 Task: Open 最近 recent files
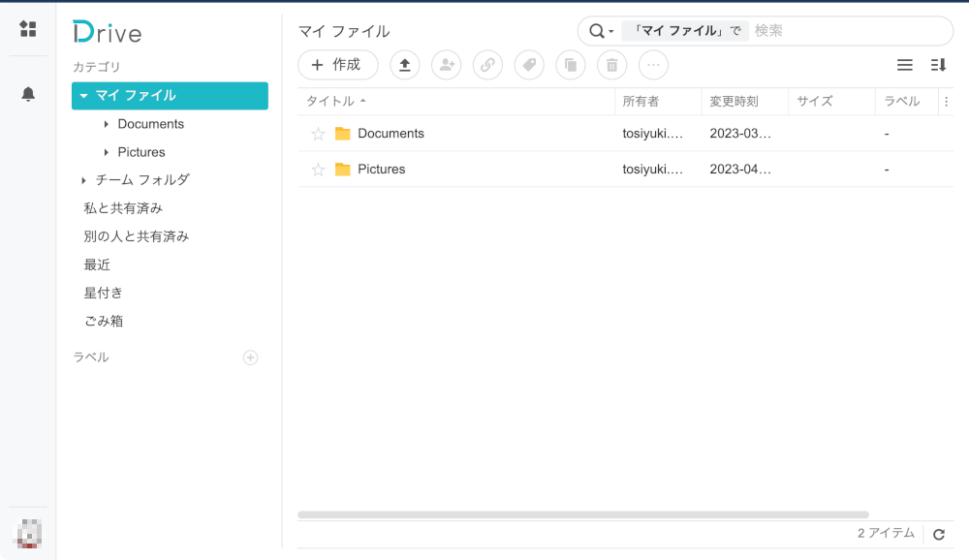[97, 265]
